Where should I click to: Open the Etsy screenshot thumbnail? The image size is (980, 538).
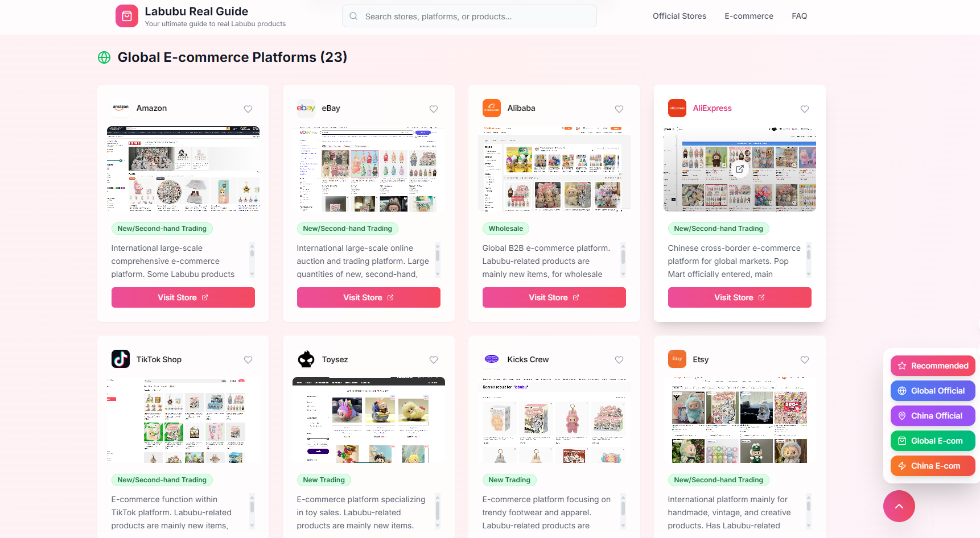point(740,420)
